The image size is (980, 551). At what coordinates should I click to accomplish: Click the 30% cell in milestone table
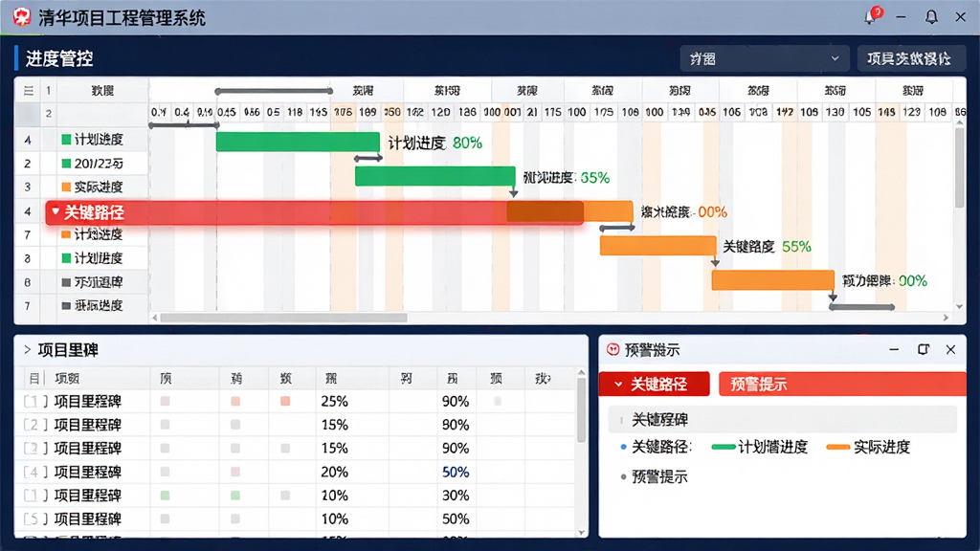[456, 496]
